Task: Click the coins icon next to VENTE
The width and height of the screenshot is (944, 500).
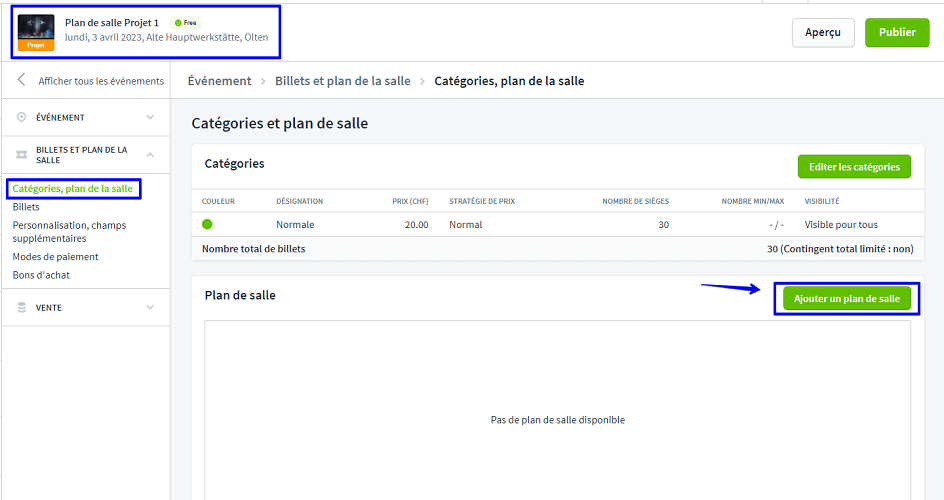Action: coord(22,308)
